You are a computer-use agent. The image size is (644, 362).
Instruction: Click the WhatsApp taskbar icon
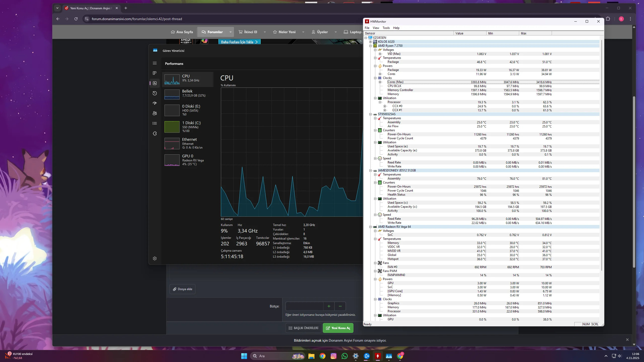pyautogui.click(x=345, y=356)
